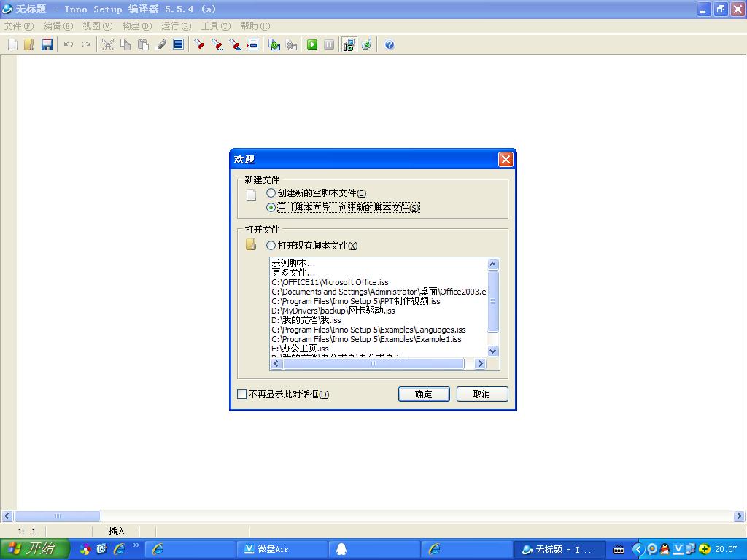Screen dimensions: 747x560
Task: Click the 开始 Start button
Action: 35,549
